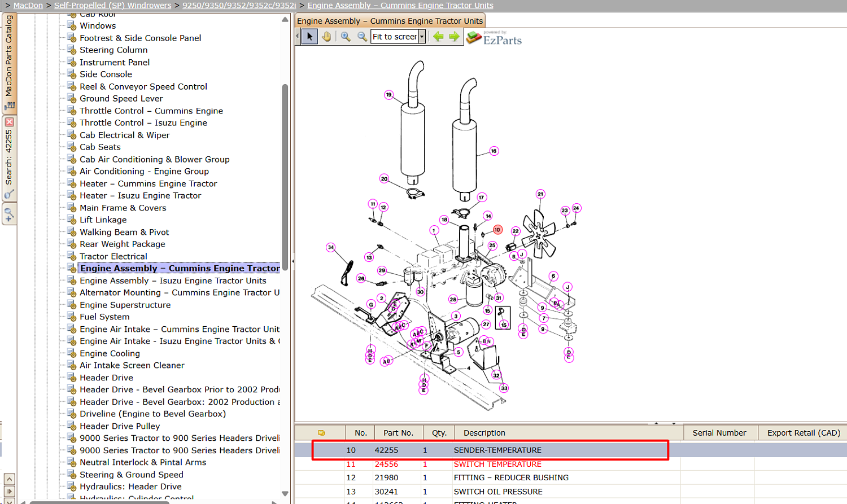Open Heater – Cummins Engine Tractor
This screenshot has height=504, width=847.
[x=149, y=183]
